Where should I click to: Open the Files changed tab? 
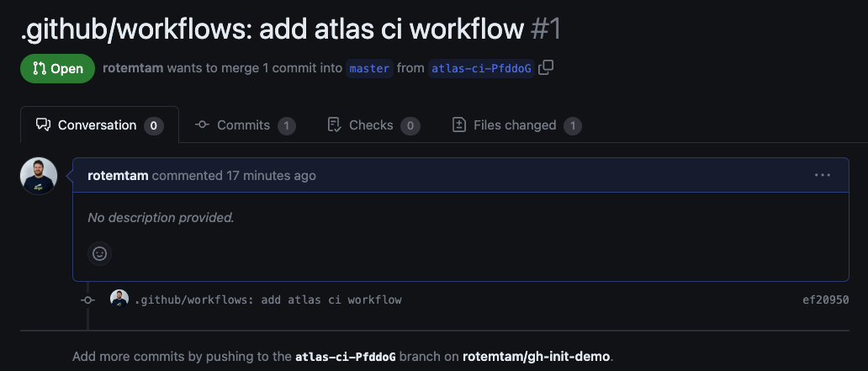coord(517,125)
